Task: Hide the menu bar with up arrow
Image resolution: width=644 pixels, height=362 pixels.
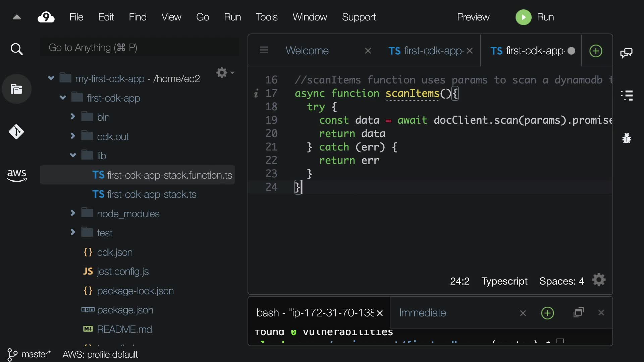Action: tap(17, 17)
